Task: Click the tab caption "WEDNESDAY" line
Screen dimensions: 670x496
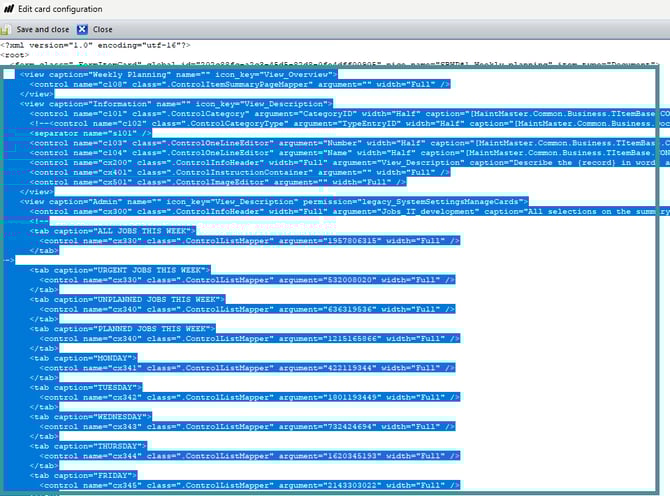Action: (x=91, y=417)
